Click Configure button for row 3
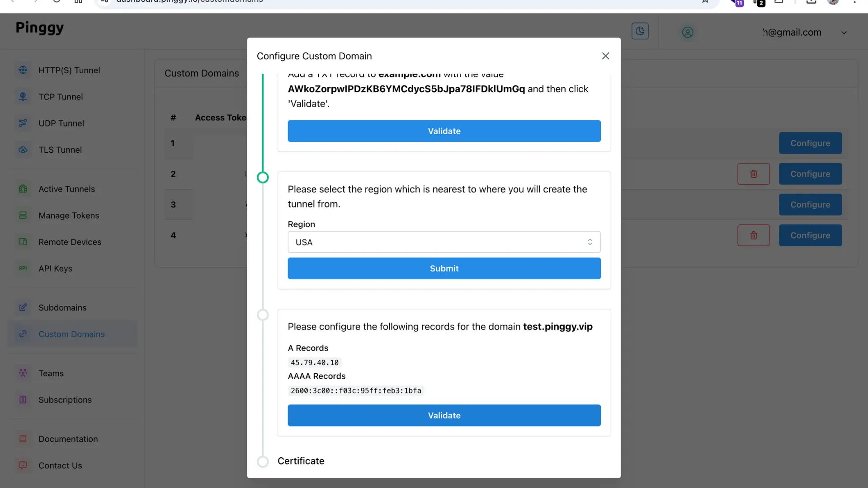Image resolution: width=868 pixels, height=488 pixels. tap(810, 205)
